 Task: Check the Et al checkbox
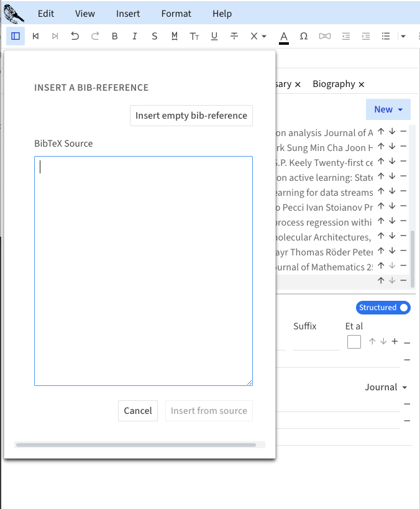click(354, 342)
